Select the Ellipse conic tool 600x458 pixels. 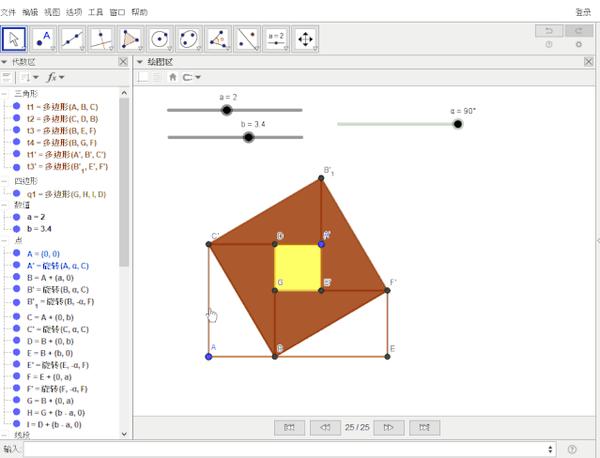(189, 39)
